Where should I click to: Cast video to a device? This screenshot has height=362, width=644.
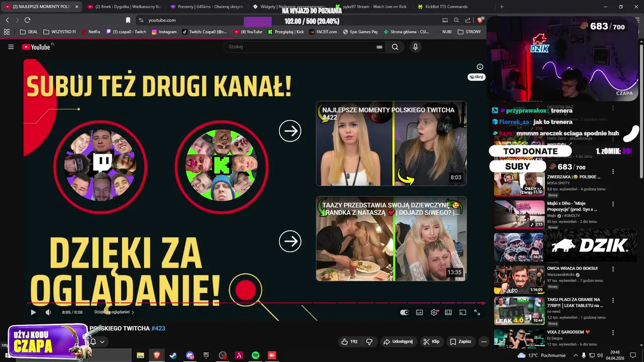(463, 312)
